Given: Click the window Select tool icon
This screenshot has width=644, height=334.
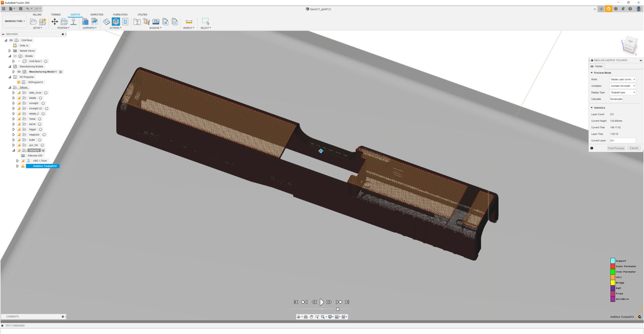Looking at the screenshot, I should [206, 22].
